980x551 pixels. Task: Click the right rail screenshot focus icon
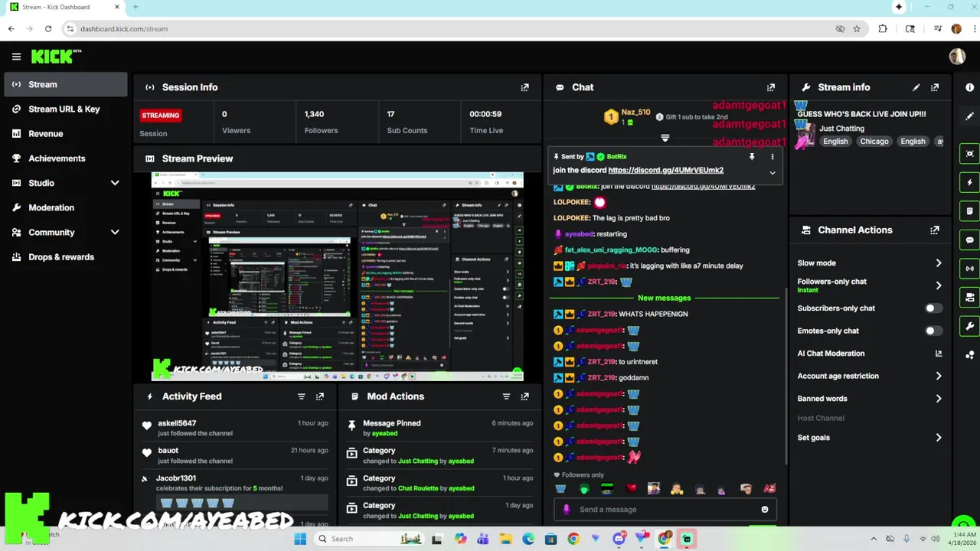[x=969, y=154]
